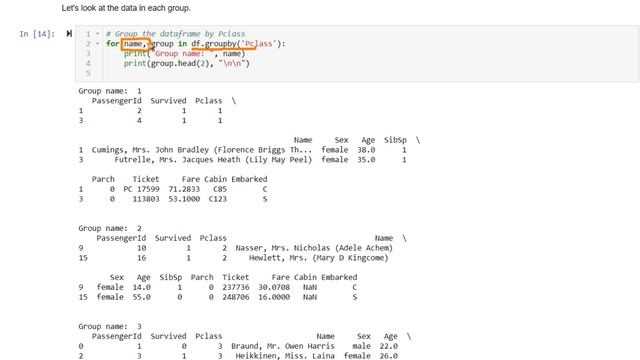Click 'group.head(2)' on code line 4
Viewport: 640px width, 360px height.
pyautogui.click(x=180, y=63)
